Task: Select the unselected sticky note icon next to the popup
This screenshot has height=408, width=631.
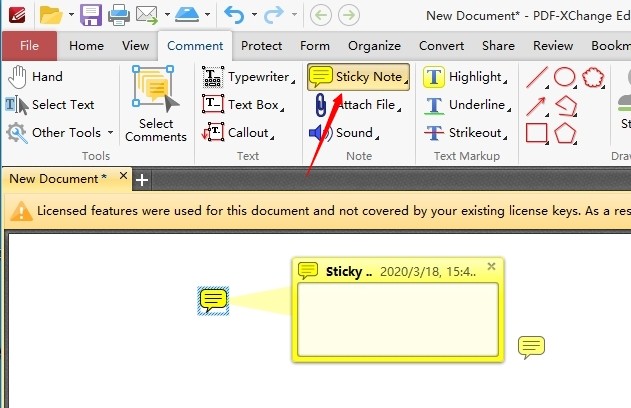Action: tap(531, 347)
